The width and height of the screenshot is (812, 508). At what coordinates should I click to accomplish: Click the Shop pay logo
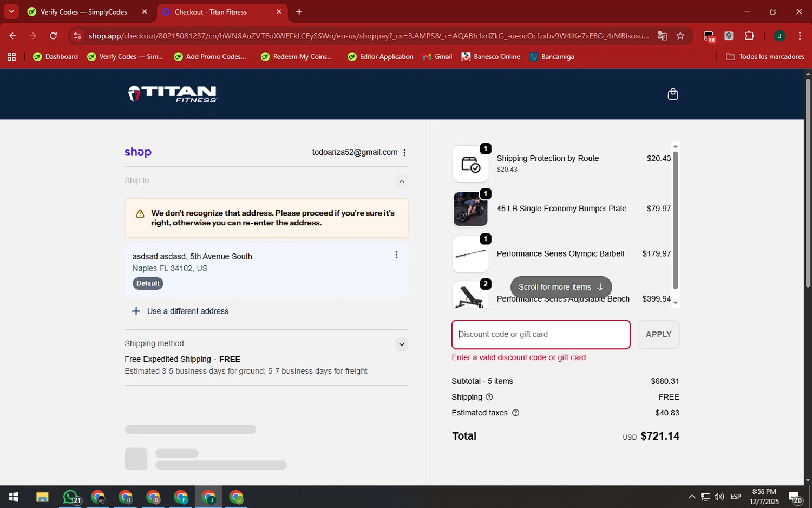coord(138,152)
